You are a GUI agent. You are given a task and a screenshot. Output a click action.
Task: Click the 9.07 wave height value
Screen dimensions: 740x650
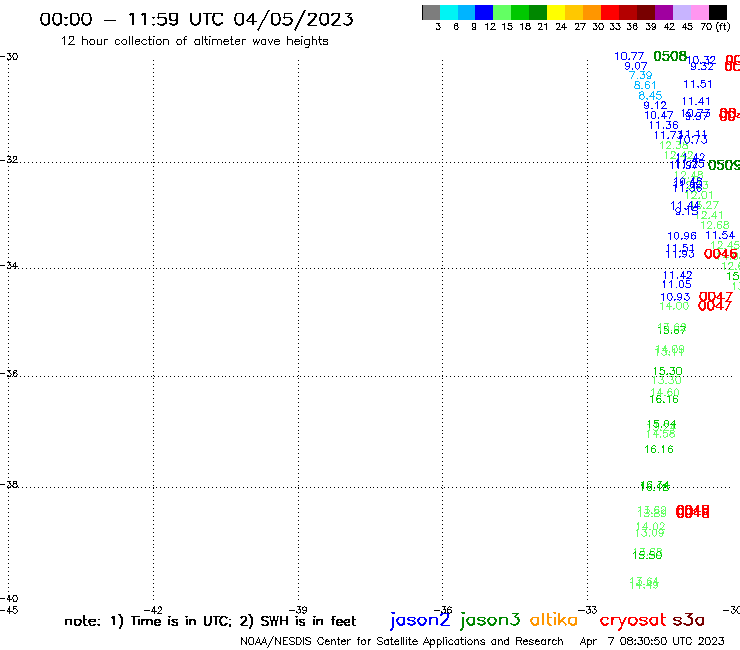[x=635, y=66]
